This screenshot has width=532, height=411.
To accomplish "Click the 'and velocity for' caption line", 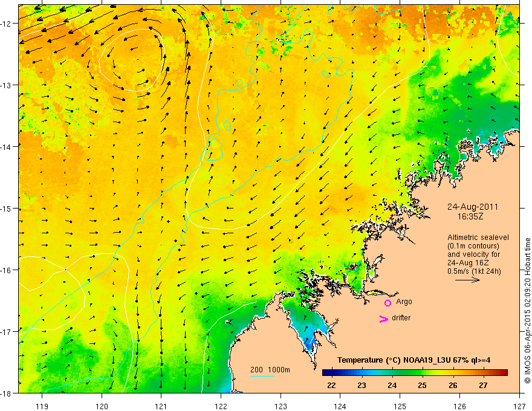I will point(473,254).
